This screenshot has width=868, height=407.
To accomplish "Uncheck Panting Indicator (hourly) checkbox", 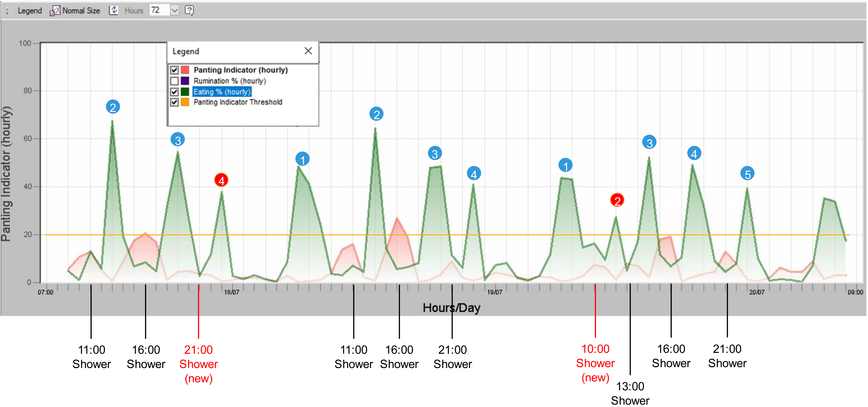I will click(174, 70).
